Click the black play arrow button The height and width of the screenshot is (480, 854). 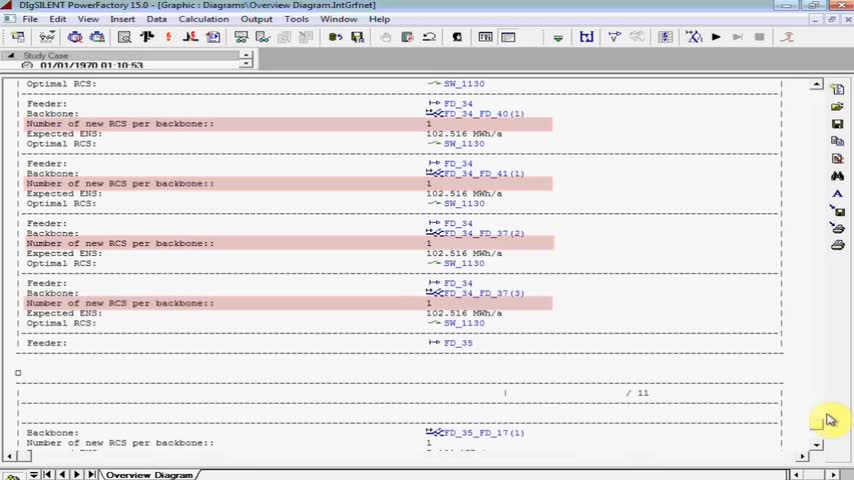coord(716,37)
